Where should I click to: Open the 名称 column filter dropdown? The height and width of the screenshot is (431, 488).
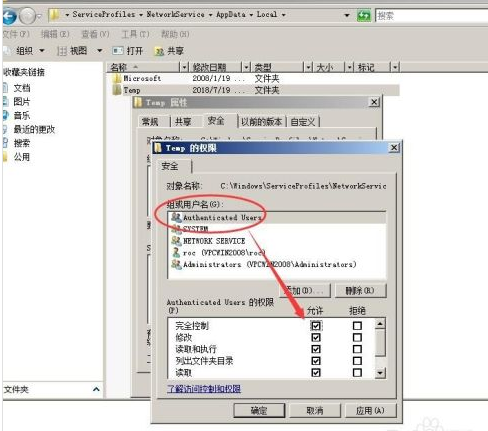point(184,67)
